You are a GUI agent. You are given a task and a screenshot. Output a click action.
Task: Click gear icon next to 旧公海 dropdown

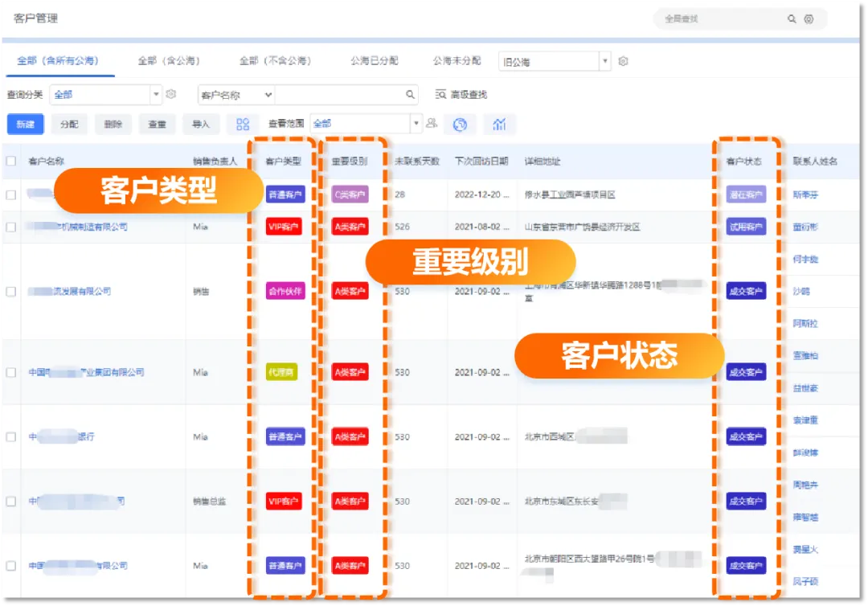pos(623,62)
